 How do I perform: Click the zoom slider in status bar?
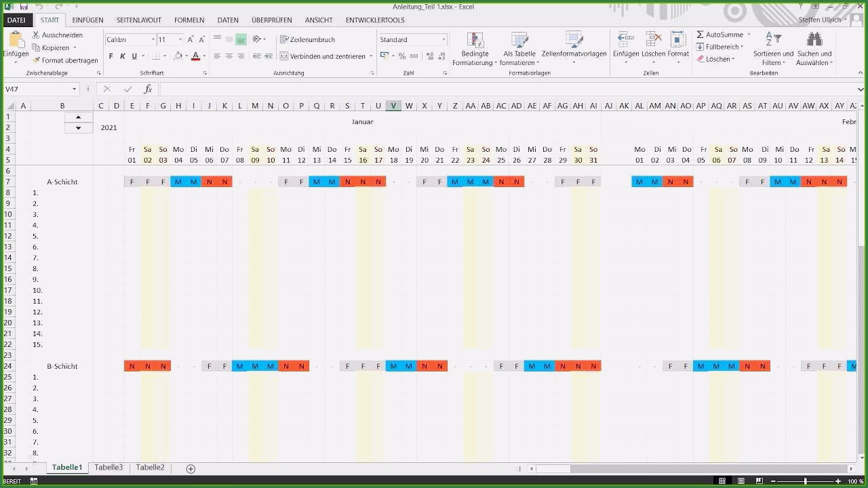pos(806,481)
